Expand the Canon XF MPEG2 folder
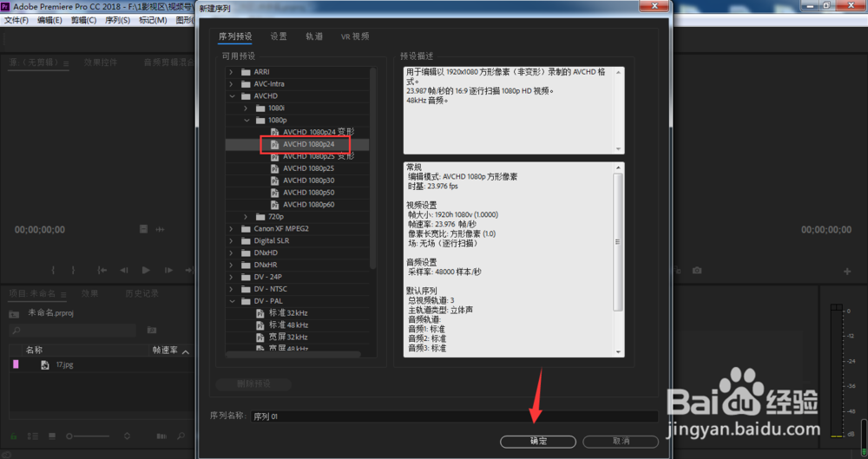The width and height of the screenshot is (868, 459). pyautogui.click(x=232, y=229)
